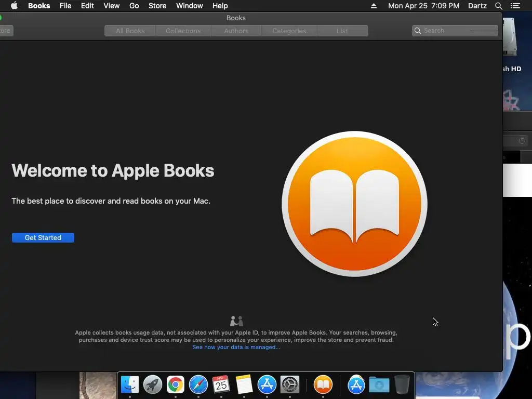532x399 pixels.
Task: Open the Edit menu
Action: (x=87, y=6)
